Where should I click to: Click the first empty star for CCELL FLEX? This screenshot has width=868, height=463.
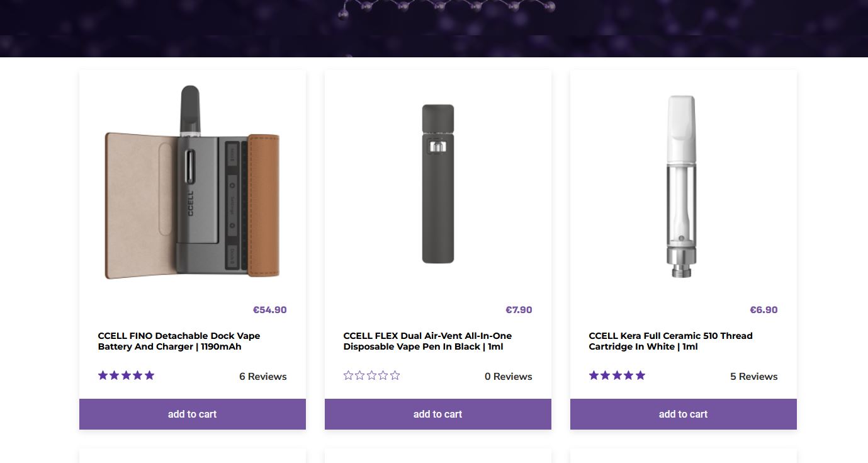click(x=348, y=376)
